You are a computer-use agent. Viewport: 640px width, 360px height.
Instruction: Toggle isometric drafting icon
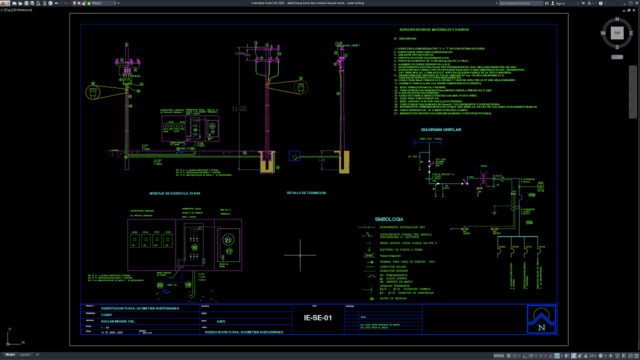click(541, 356)
